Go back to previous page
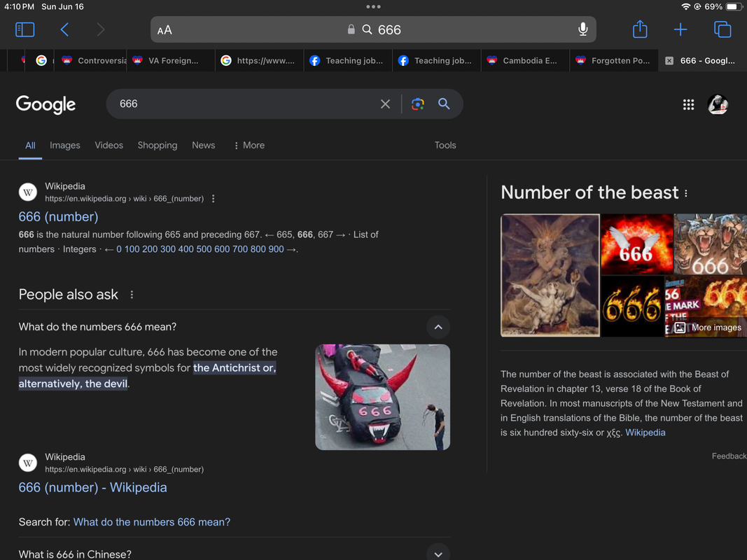 point(65,29)
